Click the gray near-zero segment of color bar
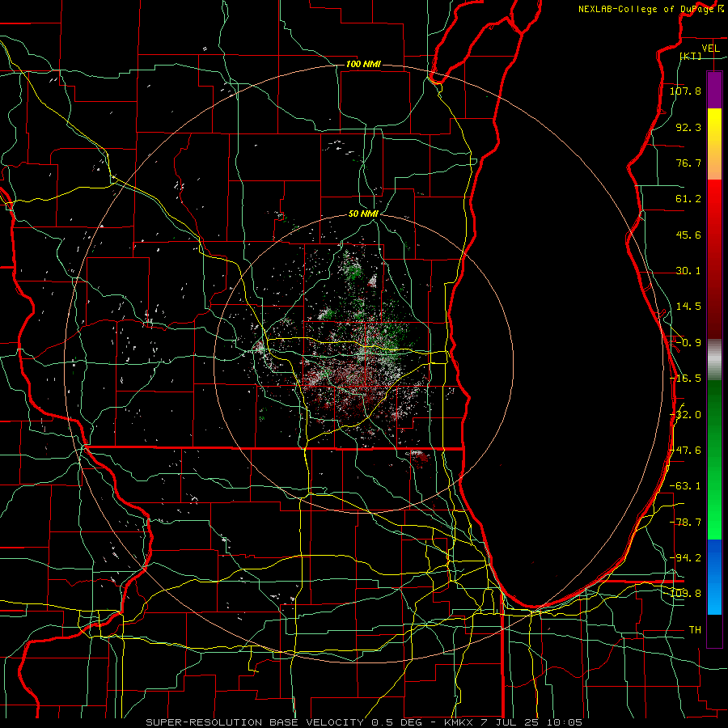This screenshot has height=728, width=728. pos(714,360)
